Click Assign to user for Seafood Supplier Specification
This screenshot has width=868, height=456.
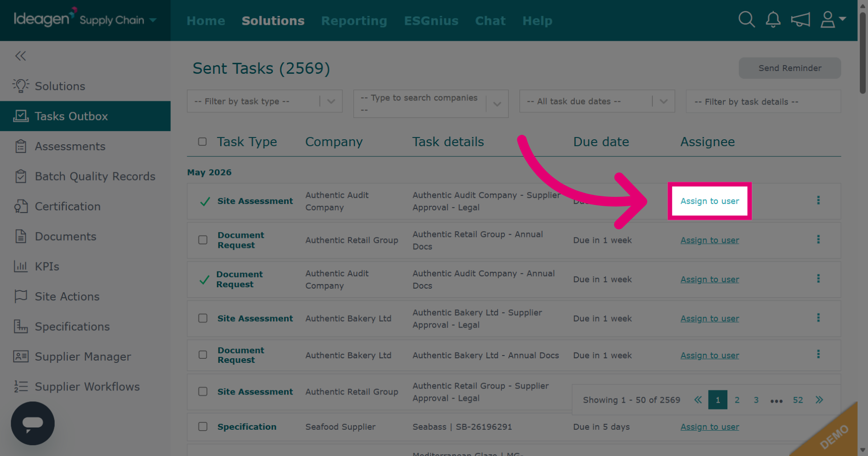click(710, 427)
